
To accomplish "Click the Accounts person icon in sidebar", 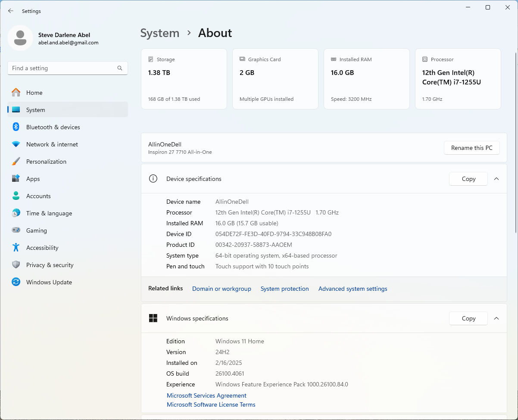I will coord(16,196).
